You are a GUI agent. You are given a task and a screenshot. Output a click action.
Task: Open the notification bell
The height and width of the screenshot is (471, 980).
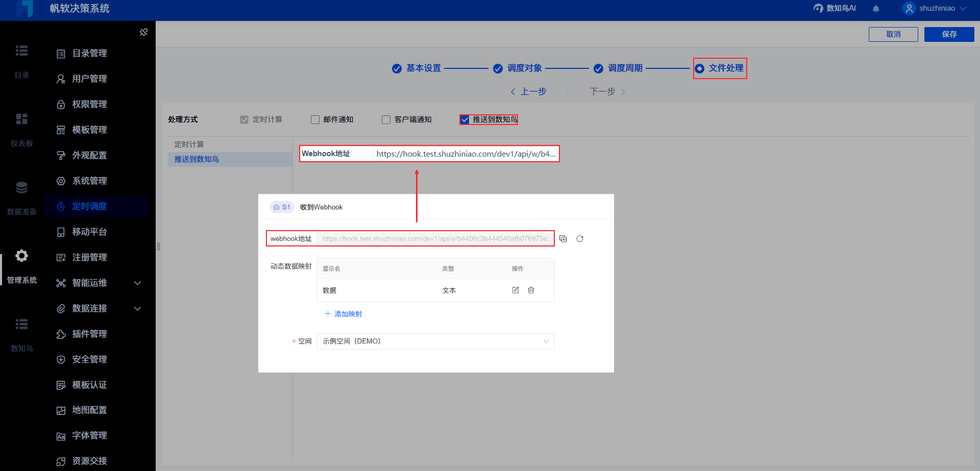pos(876,8)
